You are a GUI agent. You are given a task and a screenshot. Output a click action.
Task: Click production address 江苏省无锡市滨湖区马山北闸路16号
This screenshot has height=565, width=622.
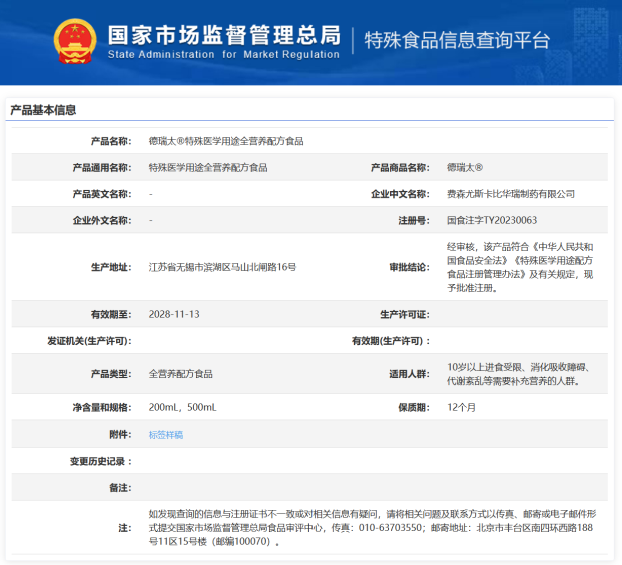[x=223, y=267]
